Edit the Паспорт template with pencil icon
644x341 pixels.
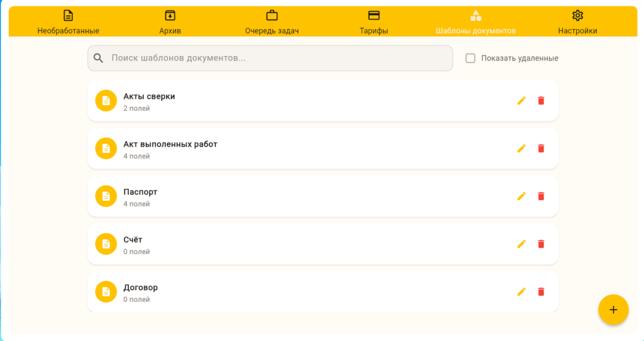(x=521, y=196)
